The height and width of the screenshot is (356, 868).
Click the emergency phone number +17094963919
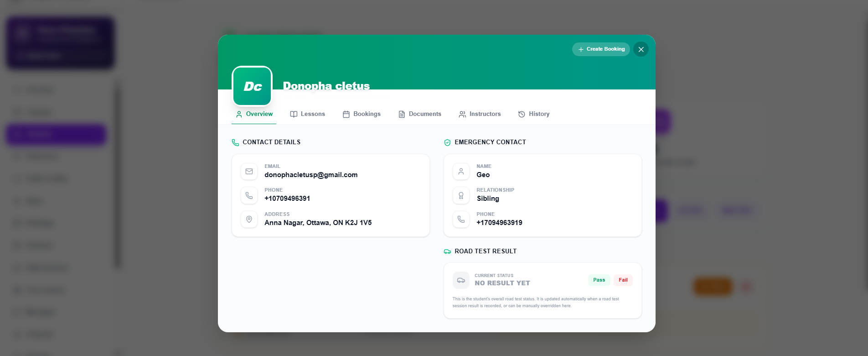pos(499,223)
